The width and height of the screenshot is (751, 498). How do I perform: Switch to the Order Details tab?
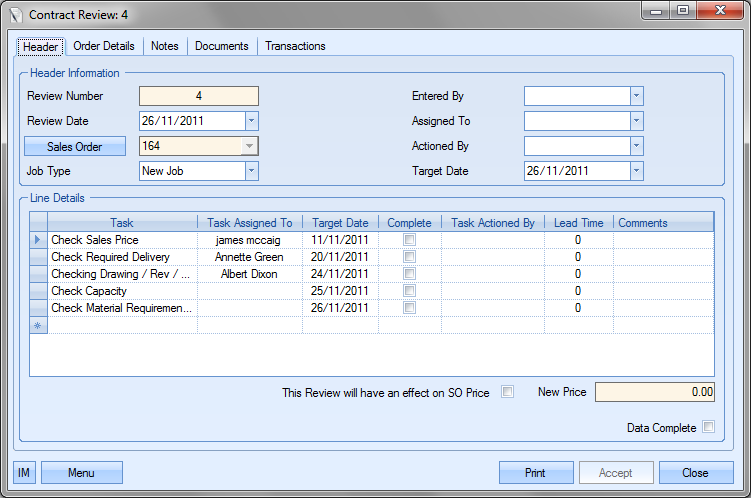(x=104, y=46)
